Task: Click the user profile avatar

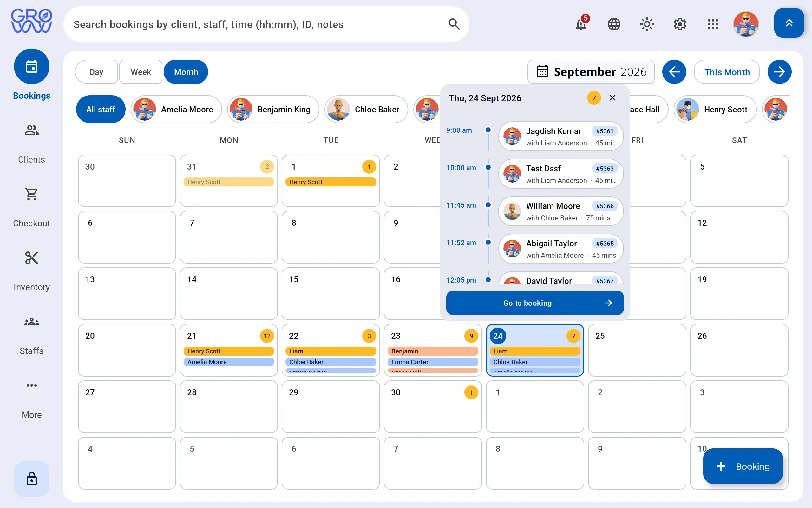Action: 746,24
